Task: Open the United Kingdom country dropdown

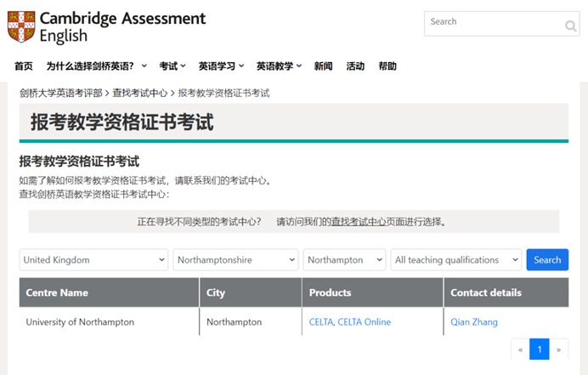Action: (x=93, y=259)
